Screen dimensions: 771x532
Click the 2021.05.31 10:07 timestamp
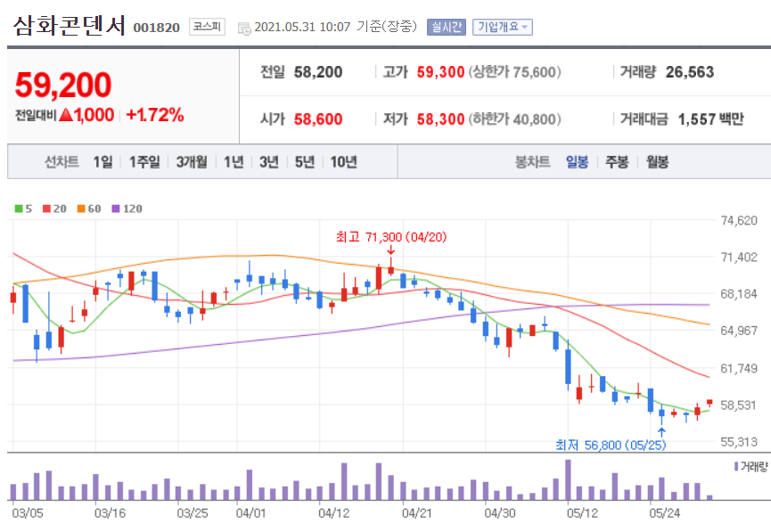[x=302, y=27]
